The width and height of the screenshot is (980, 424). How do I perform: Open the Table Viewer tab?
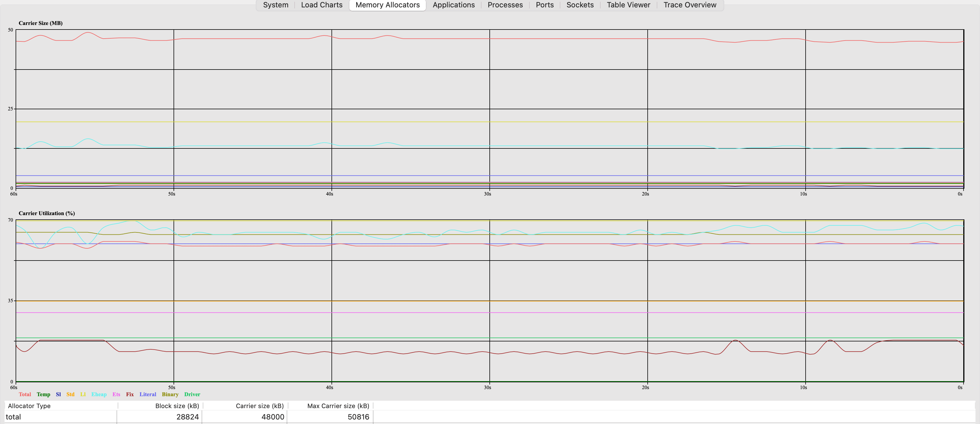click(628, 5)
